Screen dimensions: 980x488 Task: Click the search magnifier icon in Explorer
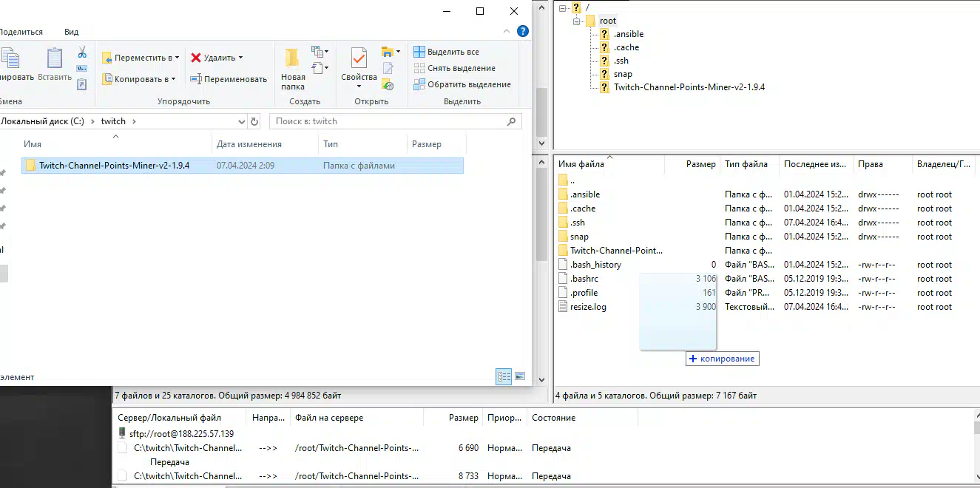point(512,121)
